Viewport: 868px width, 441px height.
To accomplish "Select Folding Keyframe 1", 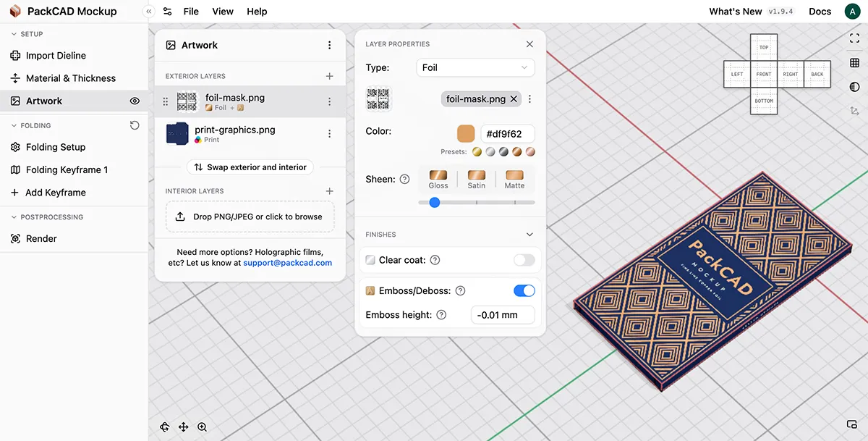I will [x=67, y=169].
